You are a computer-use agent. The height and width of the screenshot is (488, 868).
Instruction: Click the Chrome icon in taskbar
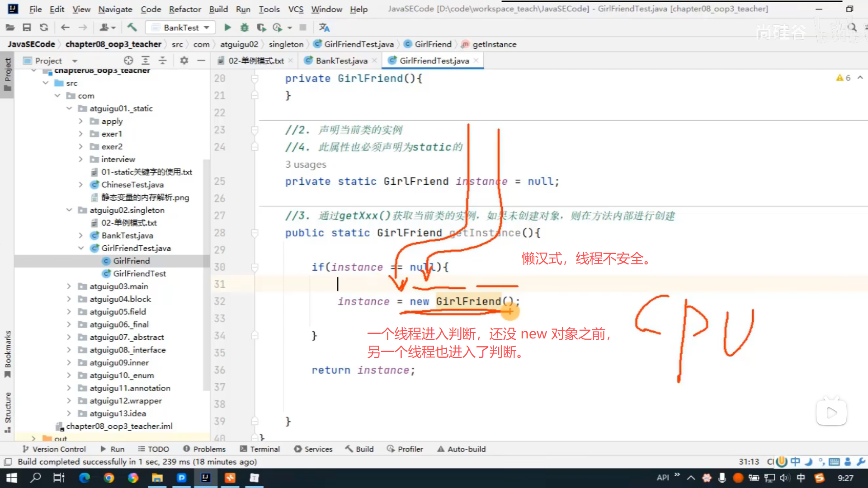coord(108,478)
